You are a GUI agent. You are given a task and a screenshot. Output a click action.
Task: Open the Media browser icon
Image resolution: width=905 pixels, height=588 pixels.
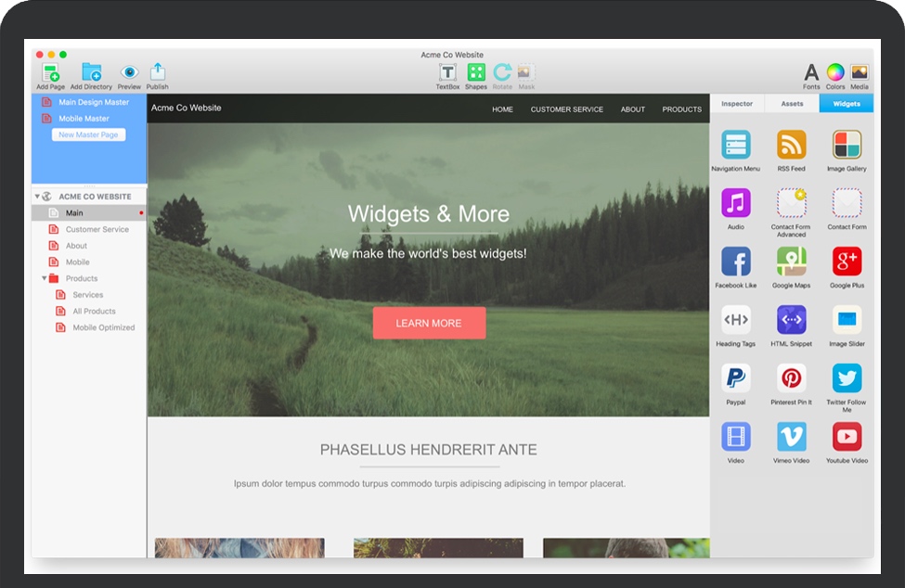[x=860, y=72]
